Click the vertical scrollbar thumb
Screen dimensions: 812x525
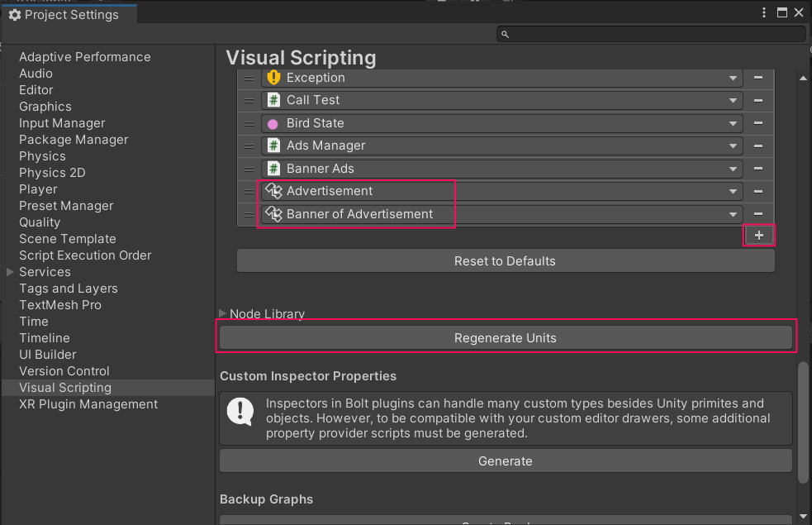(804, 422)
